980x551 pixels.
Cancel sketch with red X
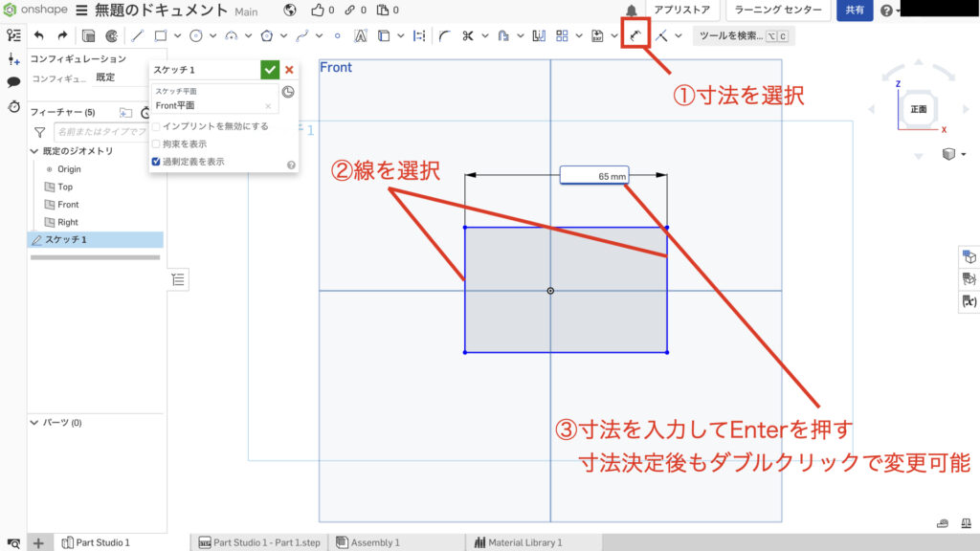[289, 69]
